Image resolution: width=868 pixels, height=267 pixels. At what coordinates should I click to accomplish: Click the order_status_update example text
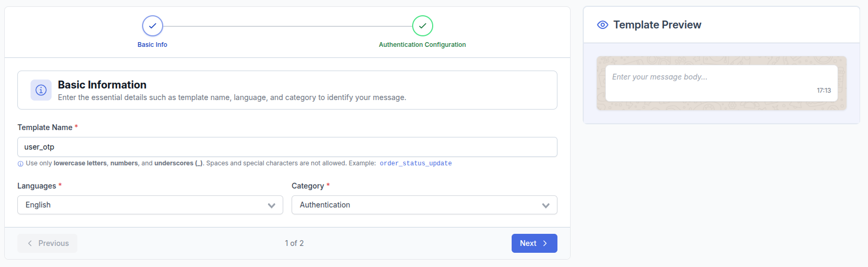click(416, 163)
